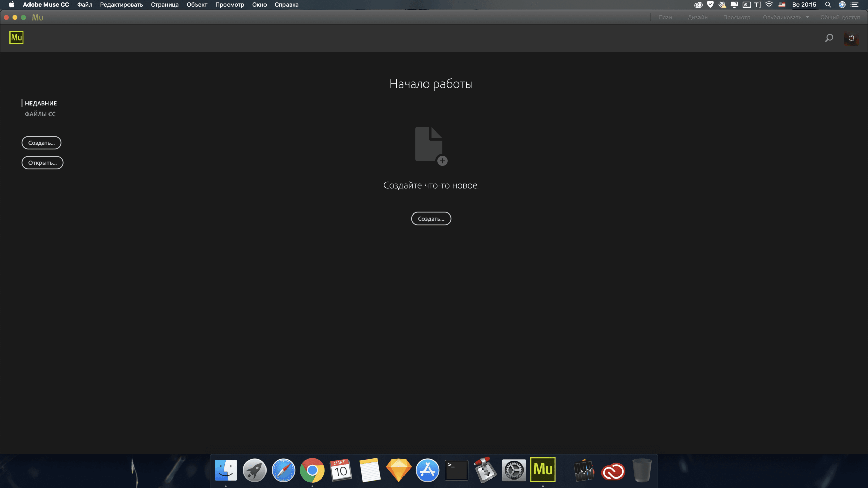Switch to ФАЙЛЫ CC list
Screen dimensions: 868x488
pos(40,114)
